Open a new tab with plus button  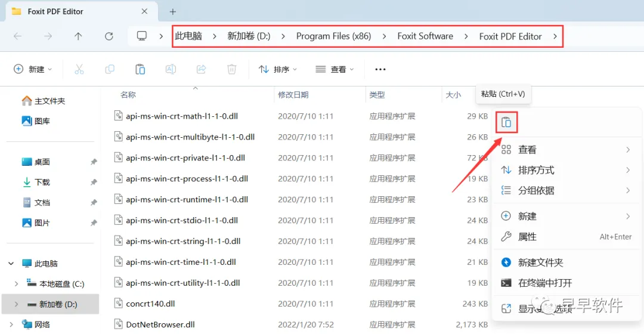coord(173,11)
